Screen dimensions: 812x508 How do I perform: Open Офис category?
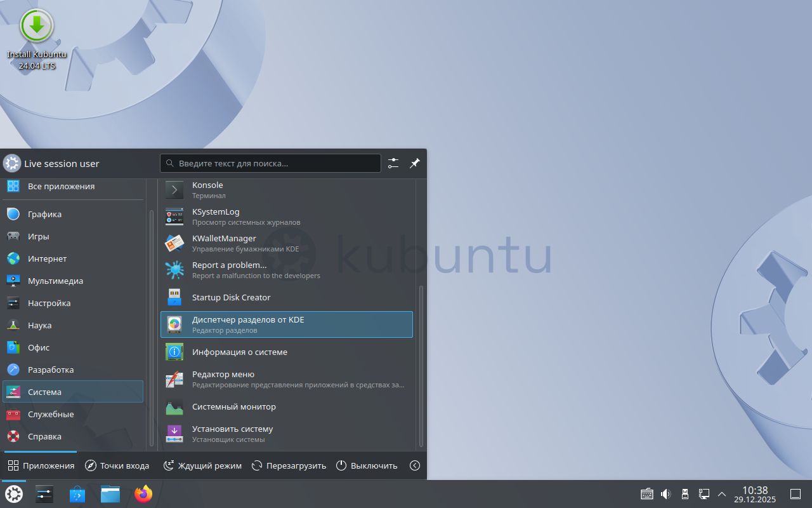(x=73, y=347)
